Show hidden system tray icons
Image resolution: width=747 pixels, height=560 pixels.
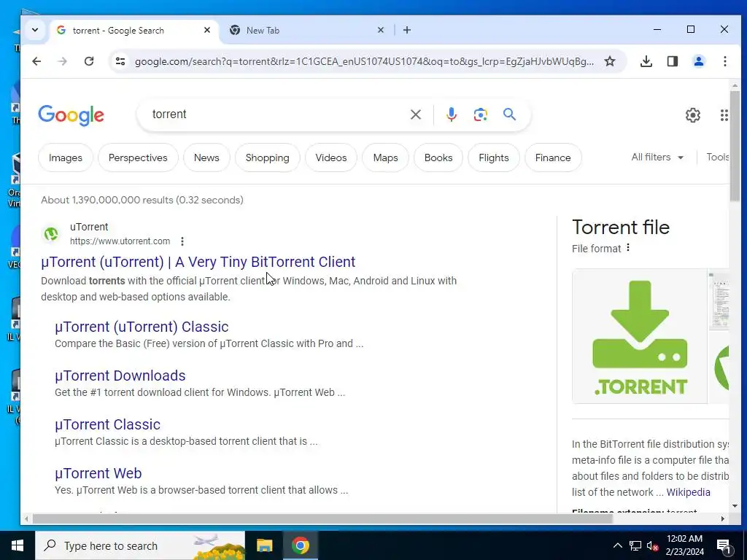coord(617,545)
